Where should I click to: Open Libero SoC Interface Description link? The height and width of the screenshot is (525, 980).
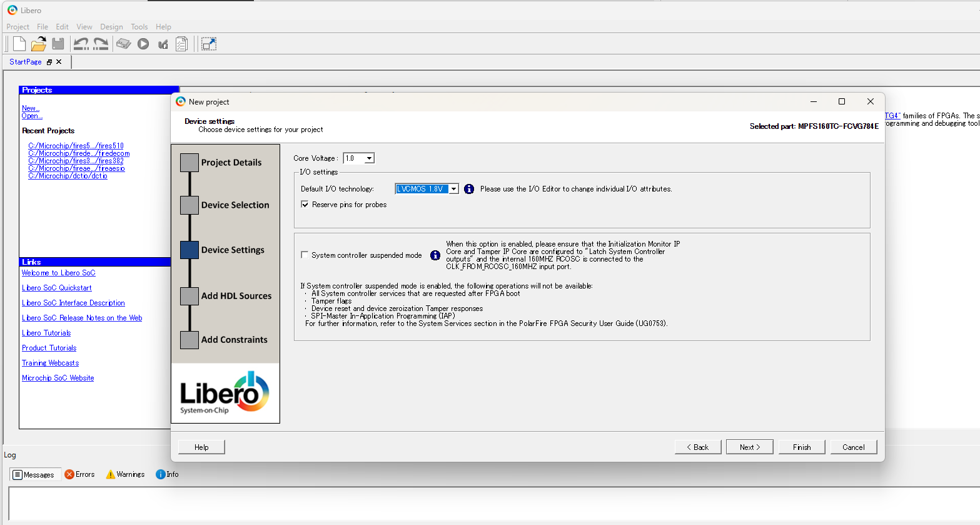[x=73, y=303]
